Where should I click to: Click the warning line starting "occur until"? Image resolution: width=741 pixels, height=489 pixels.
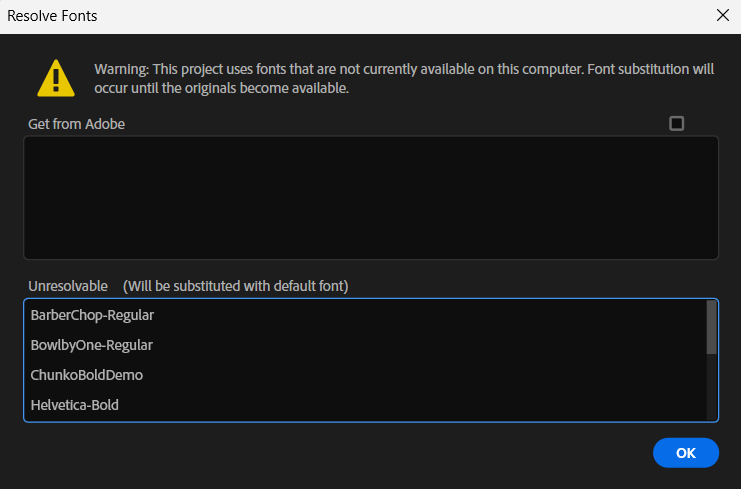click(220, 88)
